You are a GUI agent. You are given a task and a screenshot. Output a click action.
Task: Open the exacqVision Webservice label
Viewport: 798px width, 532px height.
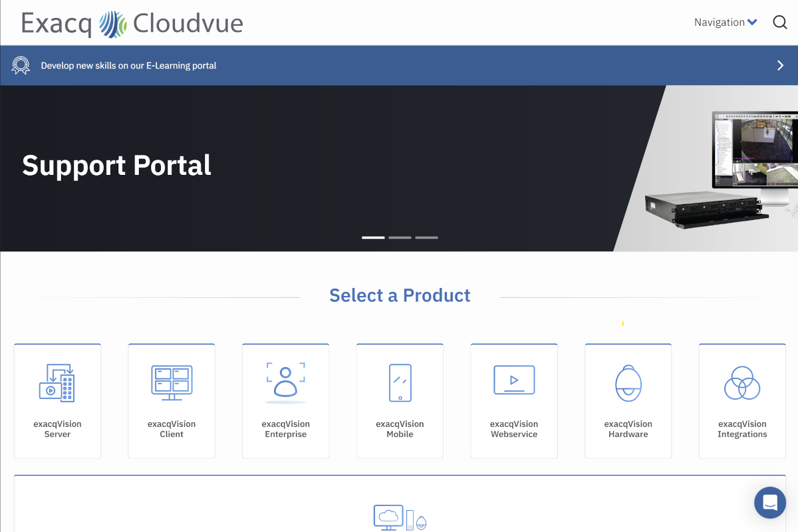(514, 429)
